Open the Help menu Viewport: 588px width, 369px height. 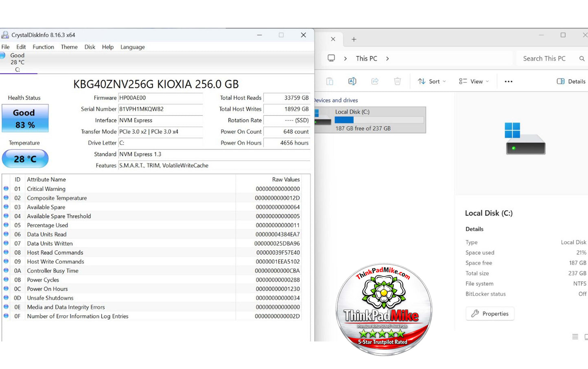[108, 47]
